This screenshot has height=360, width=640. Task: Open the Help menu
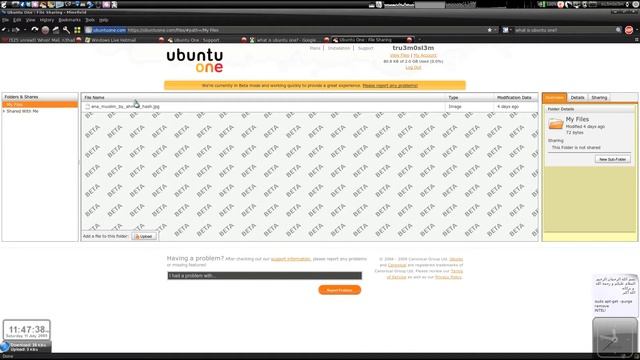point(104,20)
